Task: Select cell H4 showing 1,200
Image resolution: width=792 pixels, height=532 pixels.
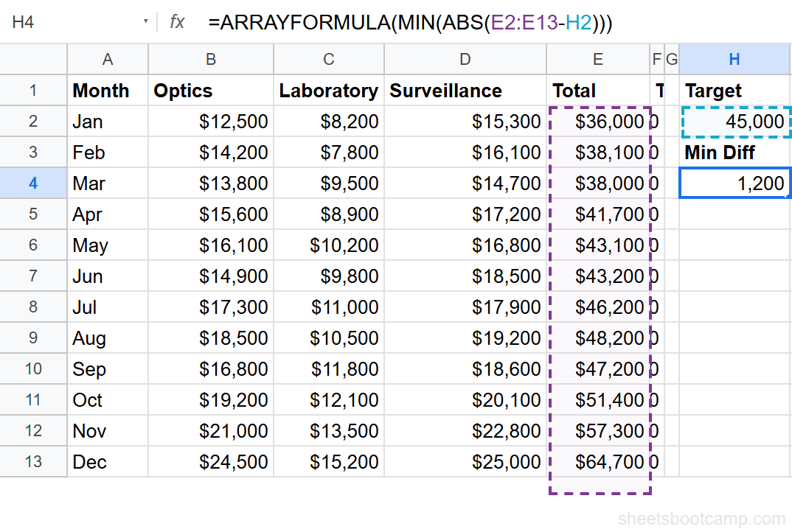Action: (734, 183)
